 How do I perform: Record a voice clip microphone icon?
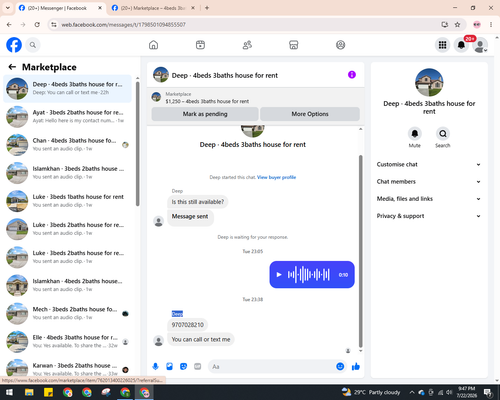pyautogui.click(x=155, y=367)
